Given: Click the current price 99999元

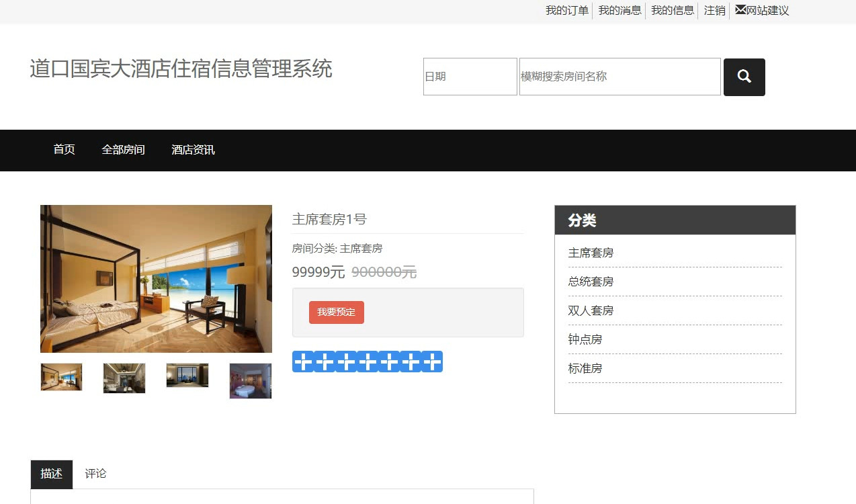Looking at the screenshot, I should pyautogui.click(x=318, y=272).
